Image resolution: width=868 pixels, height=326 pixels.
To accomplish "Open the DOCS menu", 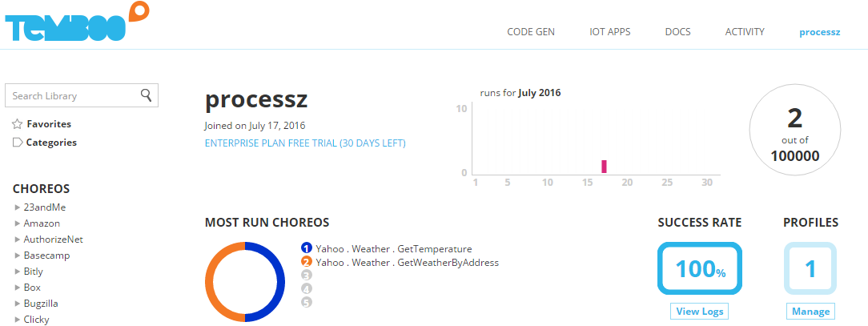I will [x=677, y=32].
